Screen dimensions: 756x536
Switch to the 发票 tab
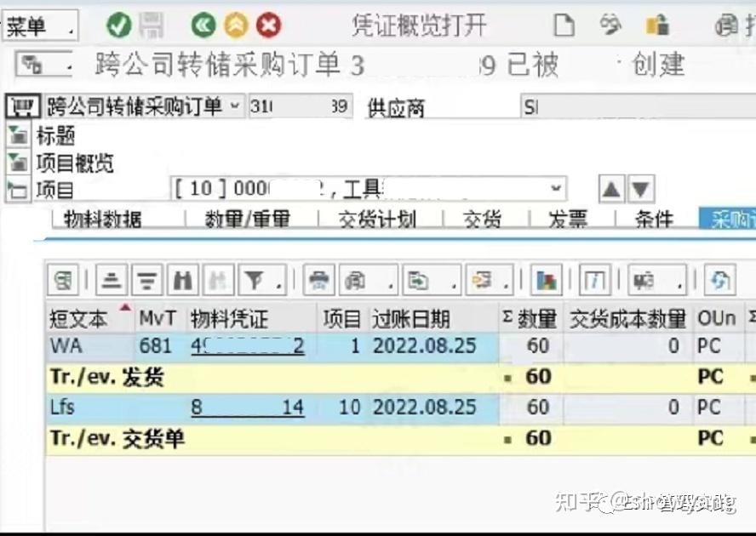pos(568,220)
